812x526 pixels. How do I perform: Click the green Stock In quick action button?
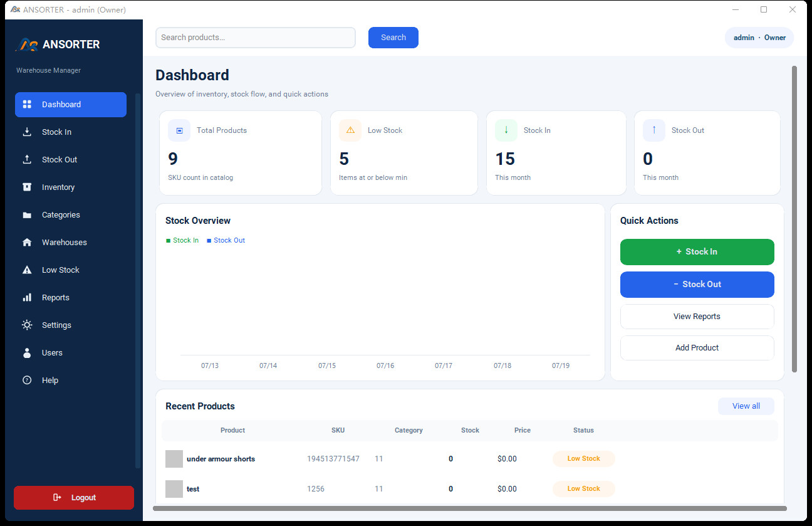coord(697,252)
